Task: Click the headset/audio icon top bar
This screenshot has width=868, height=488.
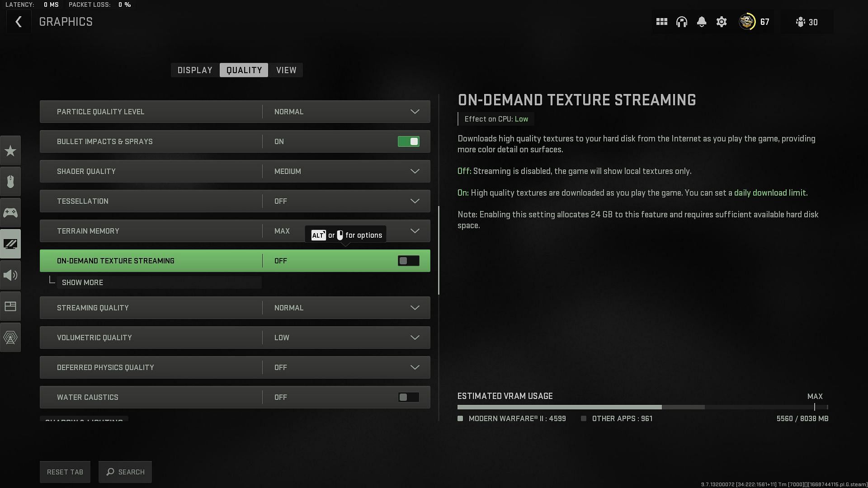Action: click(x=681, y=22)
